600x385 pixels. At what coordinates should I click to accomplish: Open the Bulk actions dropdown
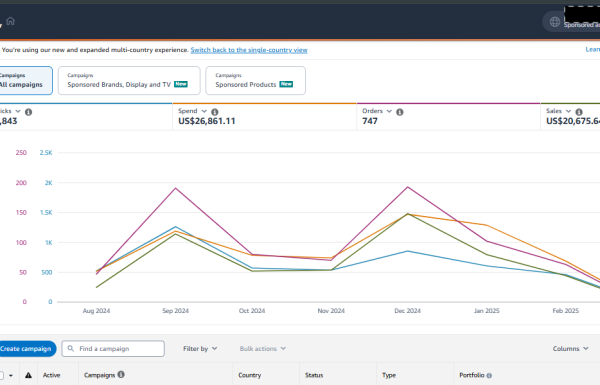pyautogui.click(x=262, y=349)
